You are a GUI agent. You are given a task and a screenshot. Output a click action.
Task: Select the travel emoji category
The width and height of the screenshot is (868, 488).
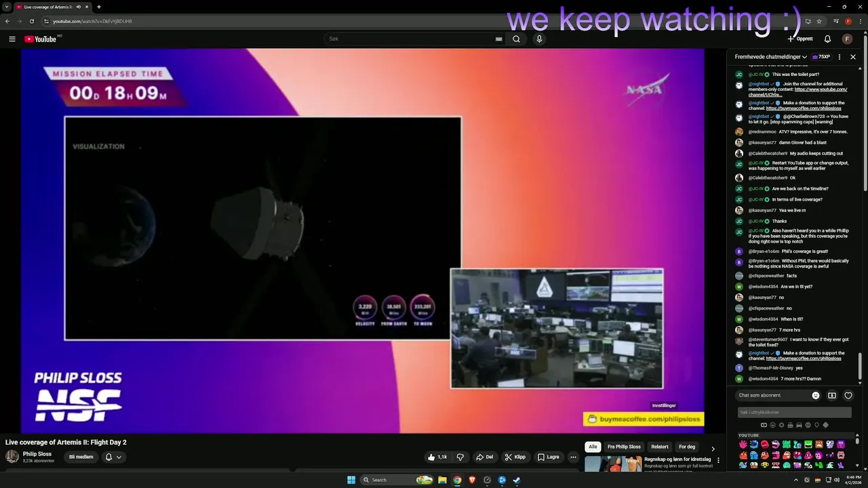point(799,425)
